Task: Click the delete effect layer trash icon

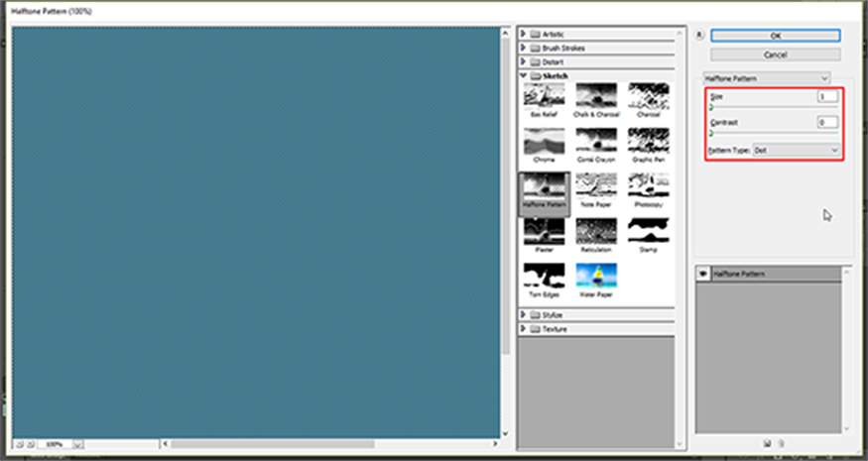Action: (781, 443)
